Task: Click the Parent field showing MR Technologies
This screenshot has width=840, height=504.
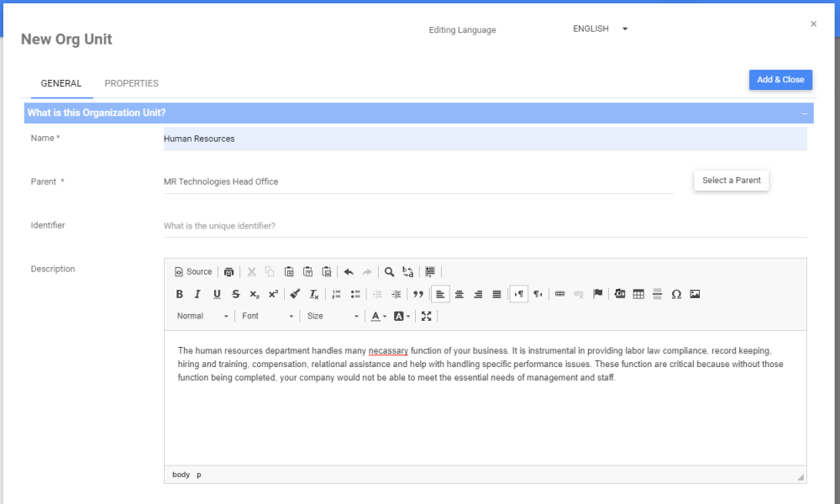Action: [418, 181]
